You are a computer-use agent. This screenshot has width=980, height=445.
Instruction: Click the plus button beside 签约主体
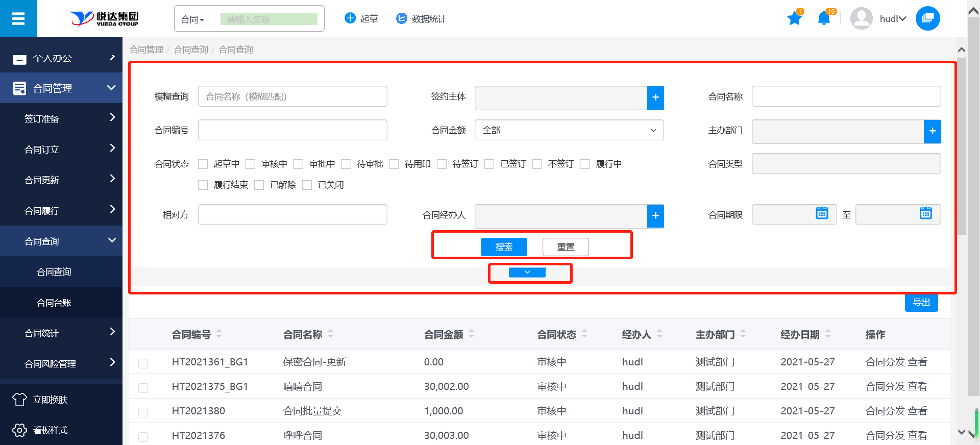point(655,97)
